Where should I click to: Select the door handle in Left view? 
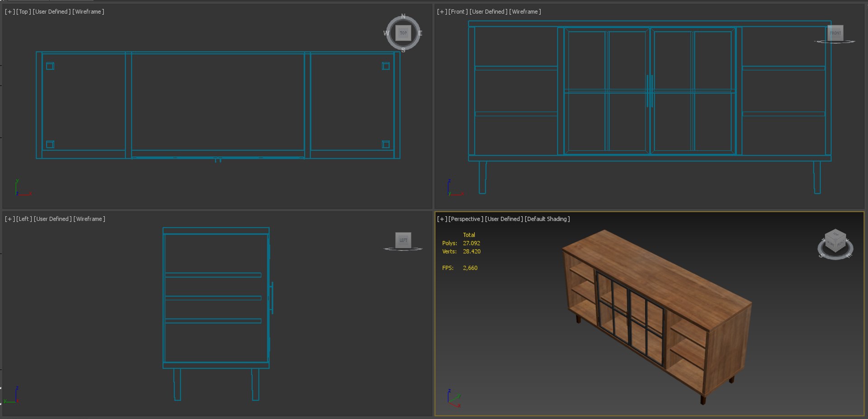(272, 298)
